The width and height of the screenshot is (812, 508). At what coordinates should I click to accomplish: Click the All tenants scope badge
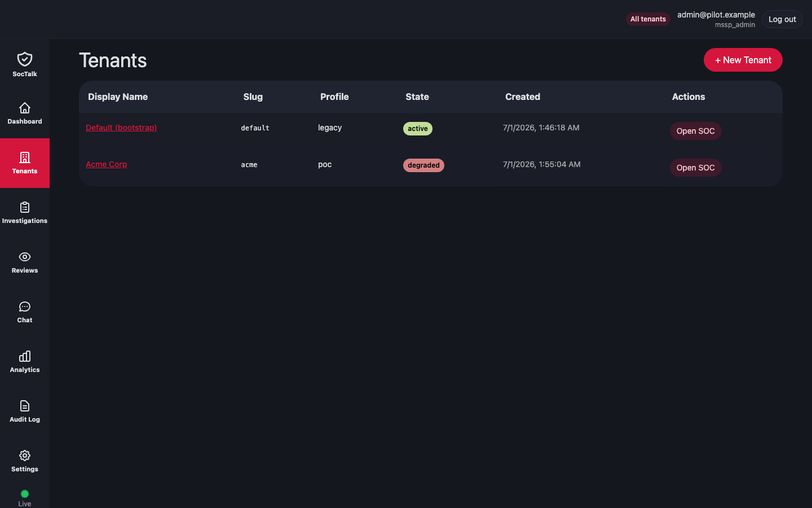pyautogui.click(x=648, y=19)
